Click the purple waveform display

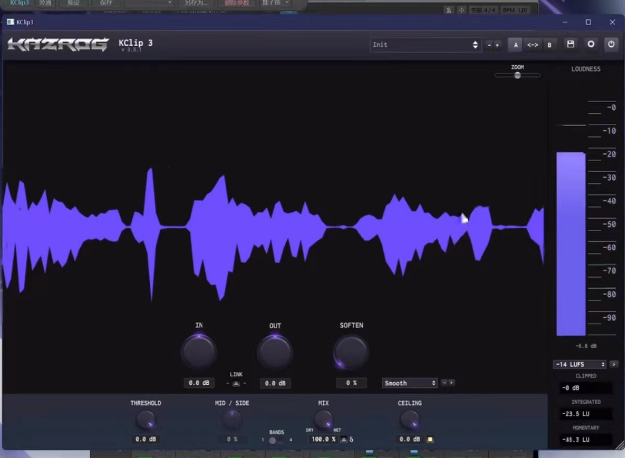273,233
